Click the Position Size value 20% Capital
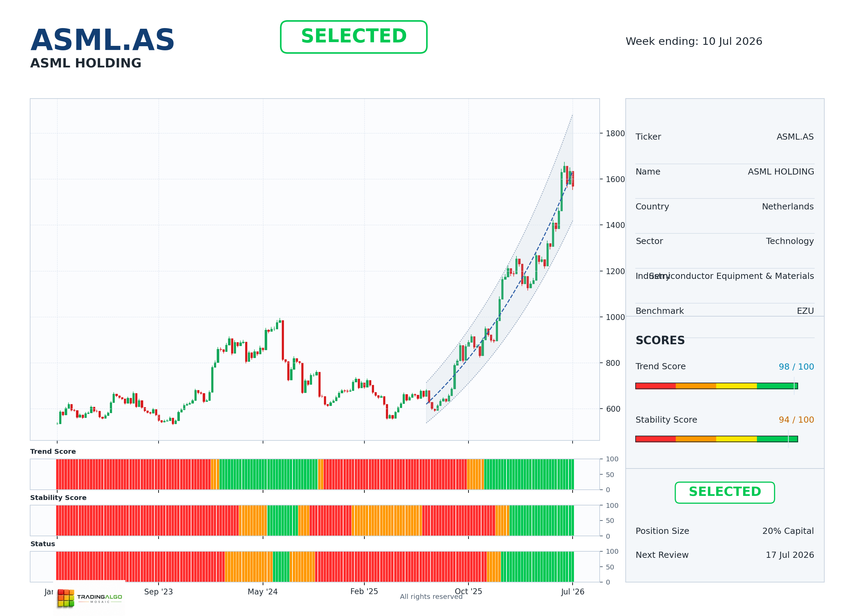Viewport: 863px width, 616px height. tap(788, 531)
